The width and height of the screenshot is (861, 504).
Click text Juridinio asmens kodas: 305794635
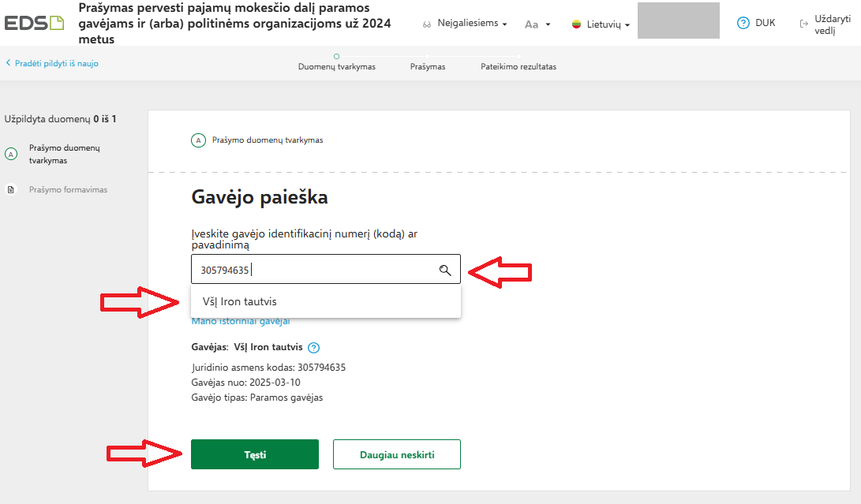268,368
